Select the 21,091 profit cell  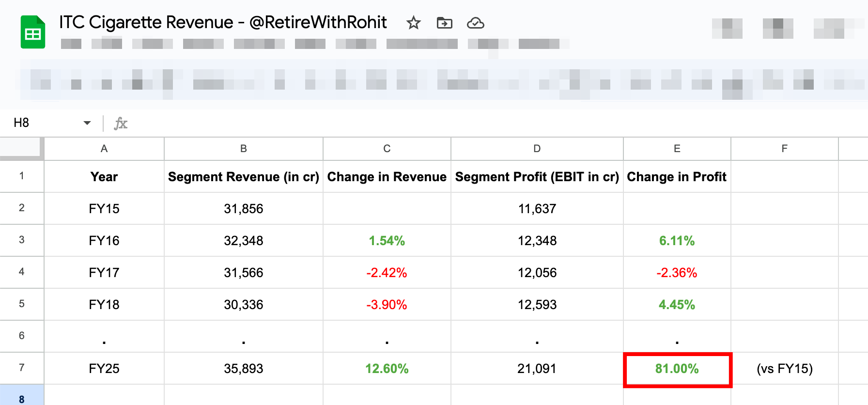[537, 369]
